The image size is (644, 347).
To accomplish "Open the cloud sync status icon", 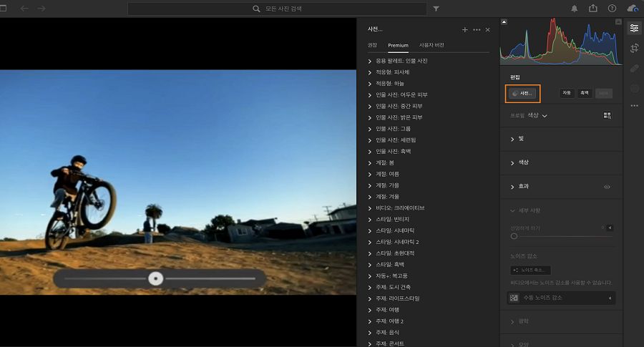I will (x=633, y=8).
